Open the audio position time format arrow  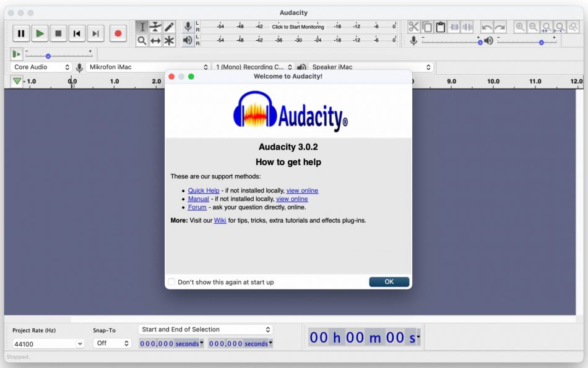point(418,336)
